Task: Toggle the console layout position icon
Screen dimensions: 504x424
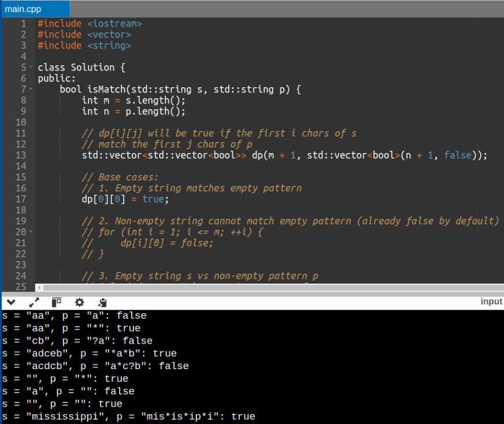Action: [x=57, y=302]
